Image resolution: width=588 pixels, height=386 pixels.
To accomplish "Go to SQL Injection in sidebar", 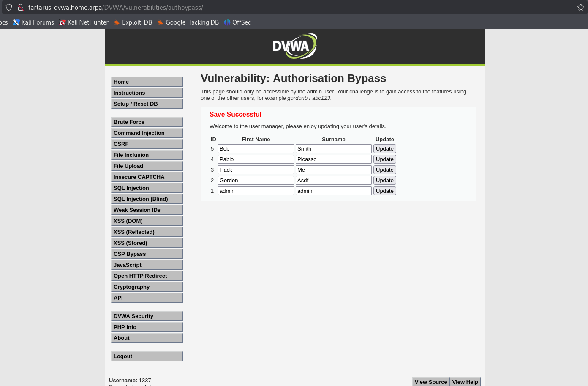I will 147,188.
